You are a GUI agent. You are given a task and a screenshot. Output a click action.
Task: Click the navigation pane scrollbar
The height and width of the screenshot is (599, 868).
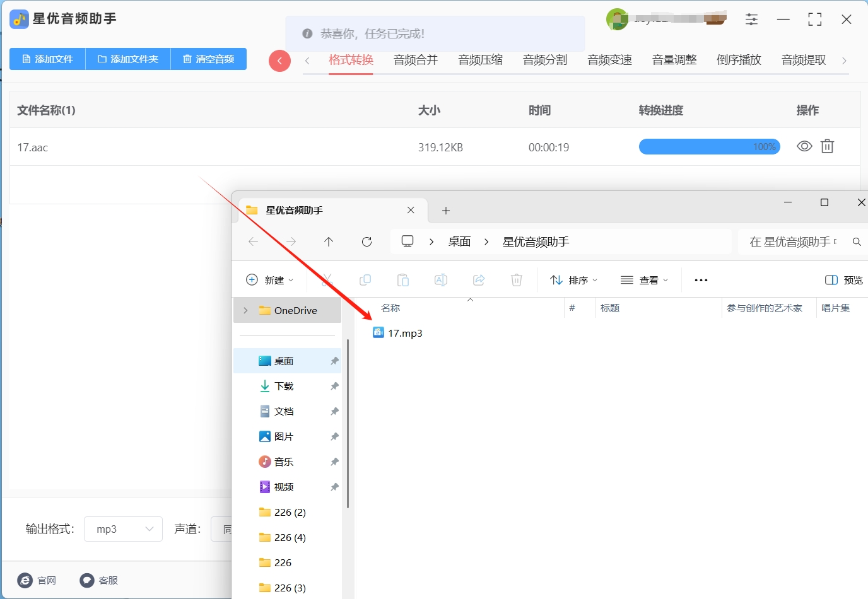click(348, 424)
